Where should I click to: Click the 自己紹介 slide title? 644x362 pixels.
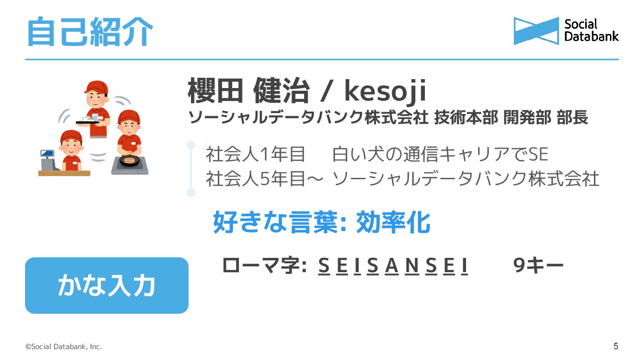90,32
